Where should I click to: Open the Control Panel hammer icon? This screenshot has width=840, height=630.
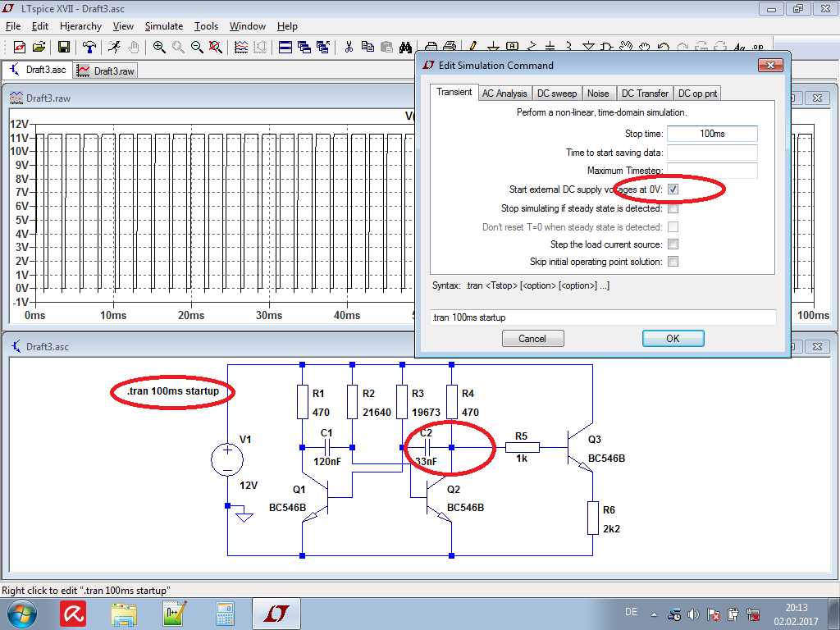(x=89, y=47)
